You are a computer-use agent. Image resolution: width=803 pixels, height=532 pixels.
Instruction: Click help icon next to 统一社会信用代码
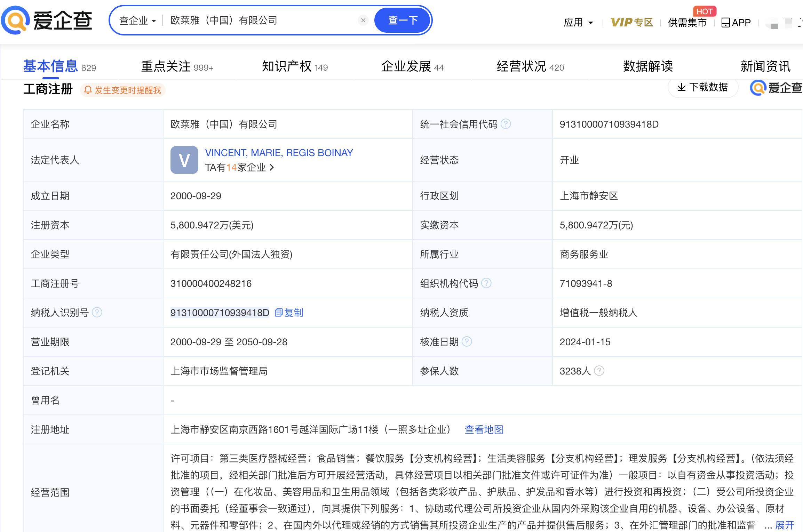[x=506, y=124]
